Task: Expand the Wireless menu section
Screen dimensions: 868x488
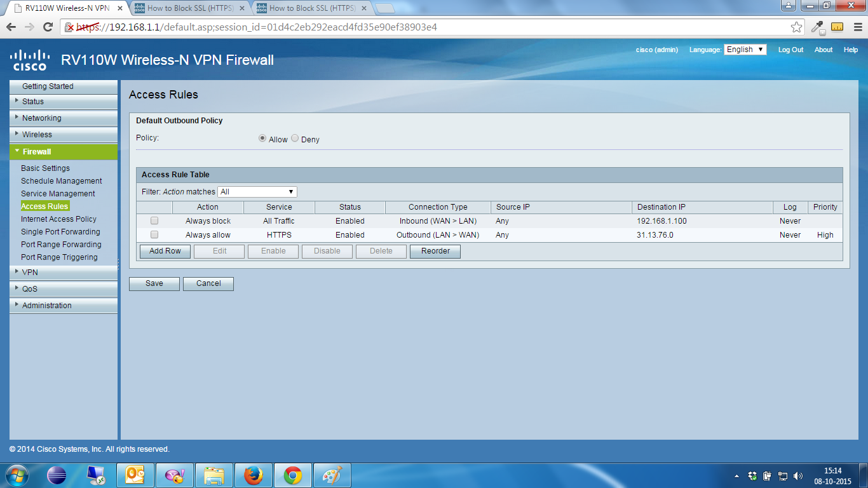Action: click(x=64, y=135)
